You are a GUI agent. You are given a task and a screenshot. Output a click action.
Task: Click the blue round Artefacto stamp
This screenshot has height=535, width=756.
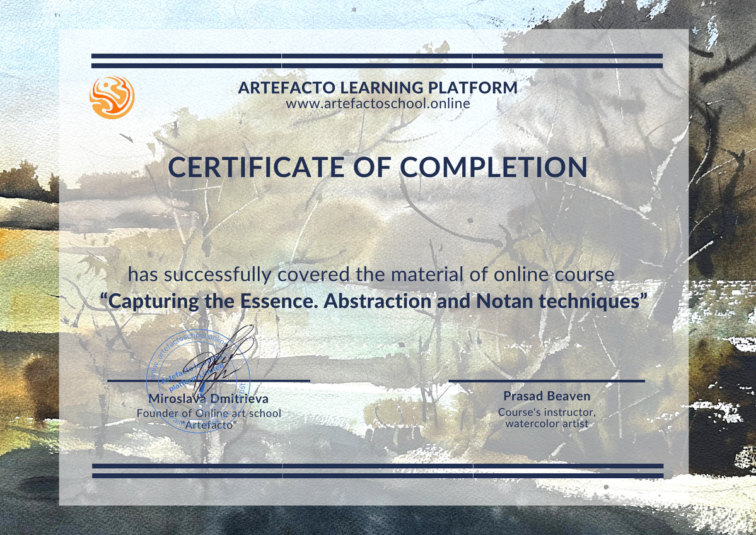pos(198,380)
